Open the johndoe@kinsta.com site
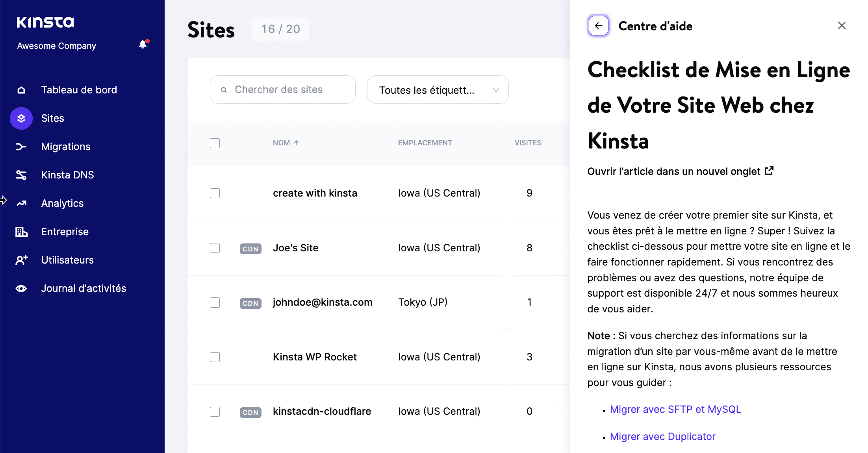The width and height of the screenshot is (868, 453). coord(323,302)
